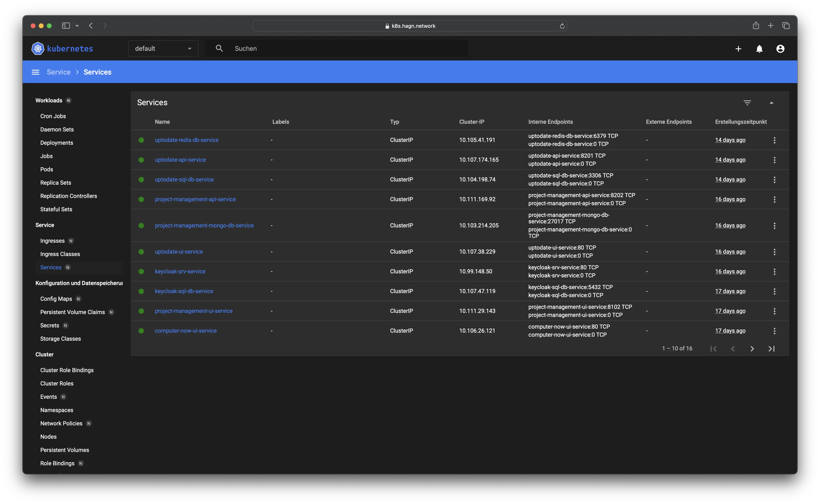Open the project-management-api-service link

point(195,199)
